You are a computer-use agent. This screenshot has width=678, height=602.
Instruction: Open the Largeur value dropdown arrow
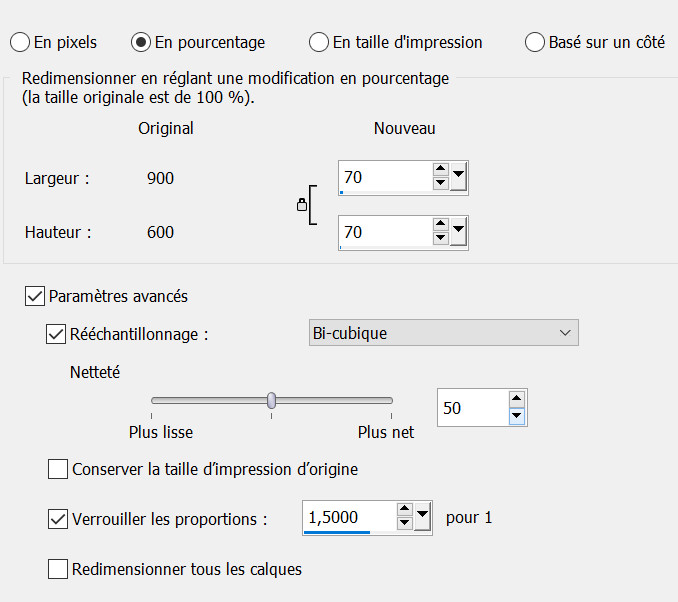459,178
